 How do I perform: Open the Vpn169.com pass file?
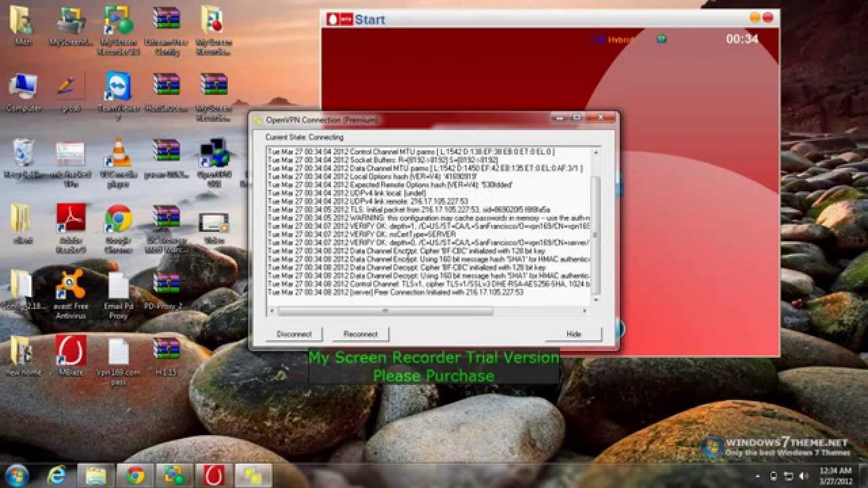(x=119, y=361)
